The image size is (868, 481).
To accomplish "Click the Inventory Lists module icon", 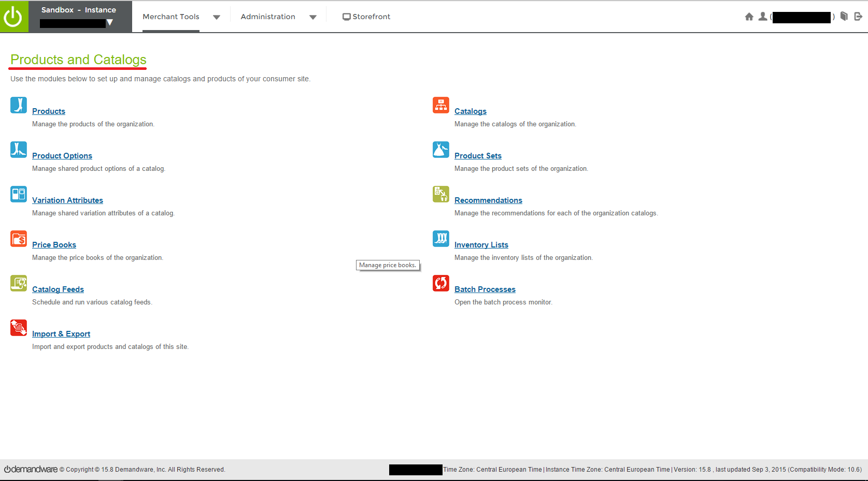I will pyautogui.click(x=441, y=239).
